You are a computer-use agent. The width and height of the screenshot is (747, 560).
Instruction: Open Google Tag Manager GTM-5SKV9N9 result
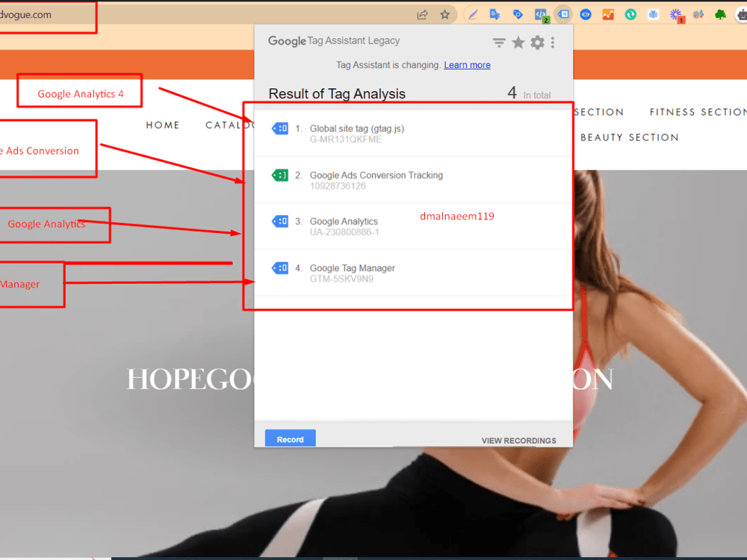point(413,273)
